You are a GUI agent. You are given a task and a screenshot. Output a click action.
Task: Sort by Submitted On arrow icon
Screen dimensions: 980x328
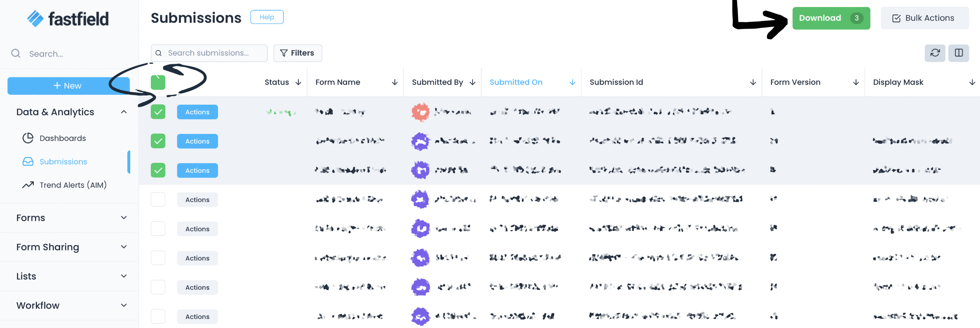point(572,82)
